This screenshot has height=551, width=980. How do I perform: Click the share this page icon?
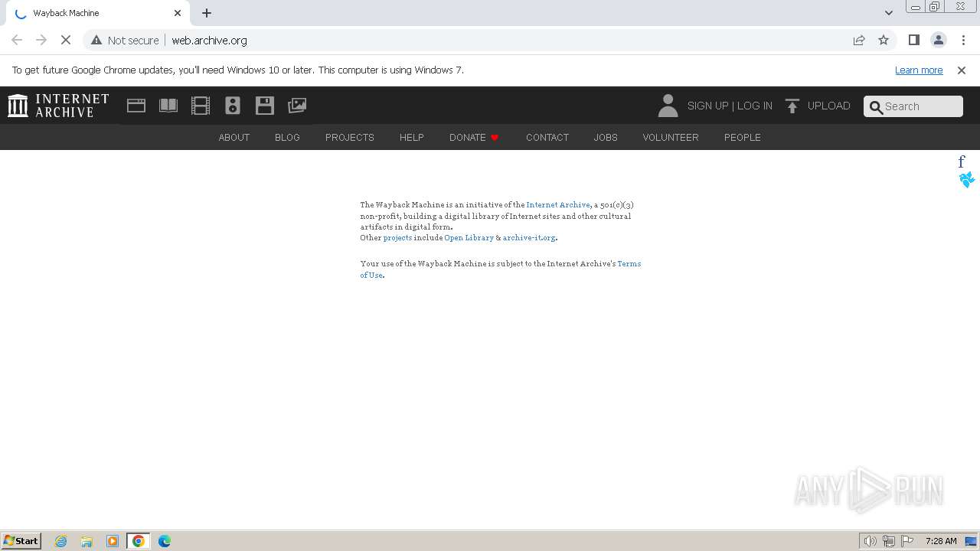point(859,40)
